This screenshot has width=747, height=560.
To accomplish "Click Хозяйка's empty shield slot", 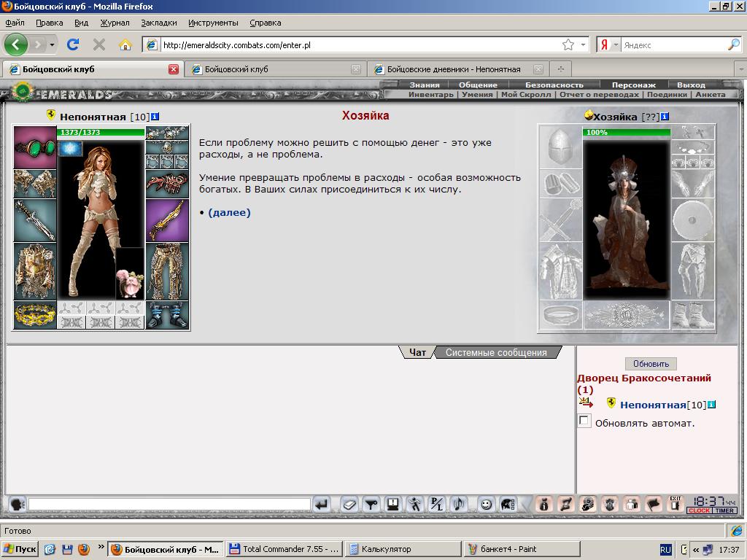I will (x=693, y=220).
